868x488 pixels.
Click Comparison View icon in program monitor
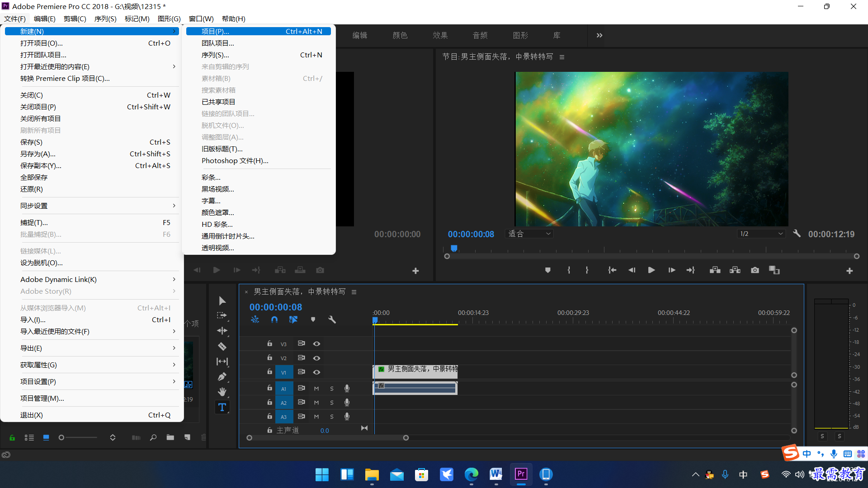tap(774, 270)
